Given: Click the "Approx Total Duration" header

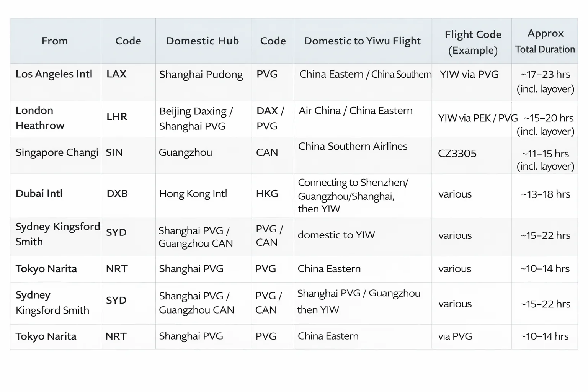Looking at the screenshot, I should (545, 41).
